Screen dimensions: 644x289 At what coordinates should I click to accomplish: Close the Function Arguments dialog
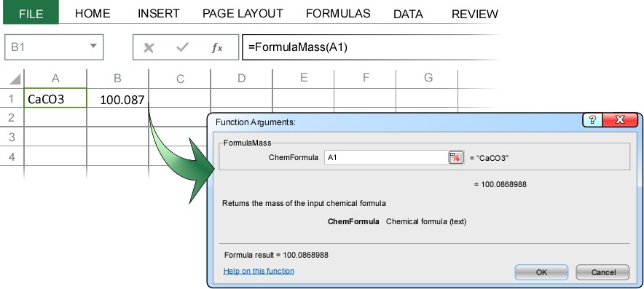[x=620, y=119]
